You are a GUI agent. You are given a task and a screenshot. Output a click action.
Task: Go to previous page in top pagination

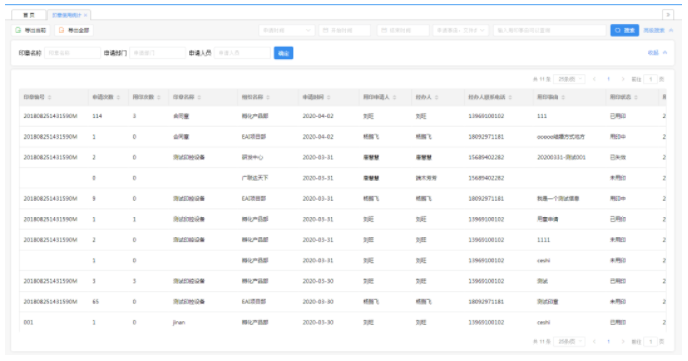click(594, 79)
